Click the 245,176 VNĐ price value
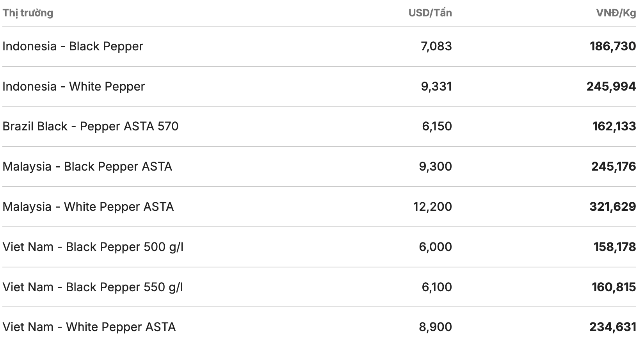The width and height of the screenshot is (644, 342). coord(613,166)
